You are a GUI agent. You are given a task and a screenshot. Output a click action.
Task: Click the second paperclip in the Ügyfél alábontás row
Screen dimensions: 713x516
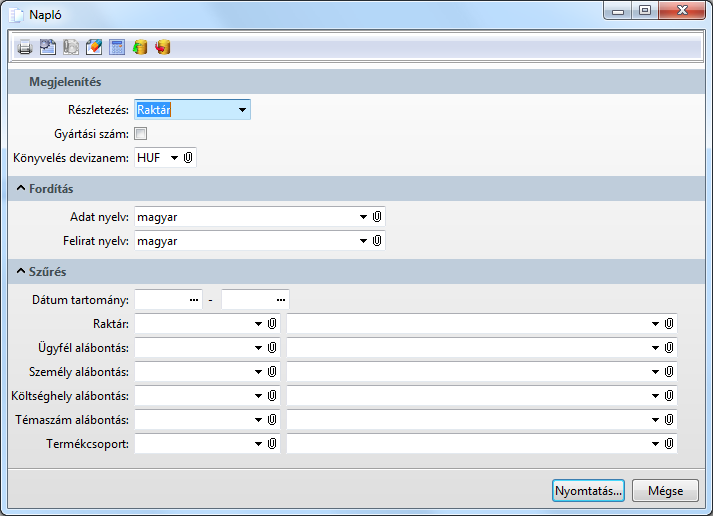coord(668,348)
